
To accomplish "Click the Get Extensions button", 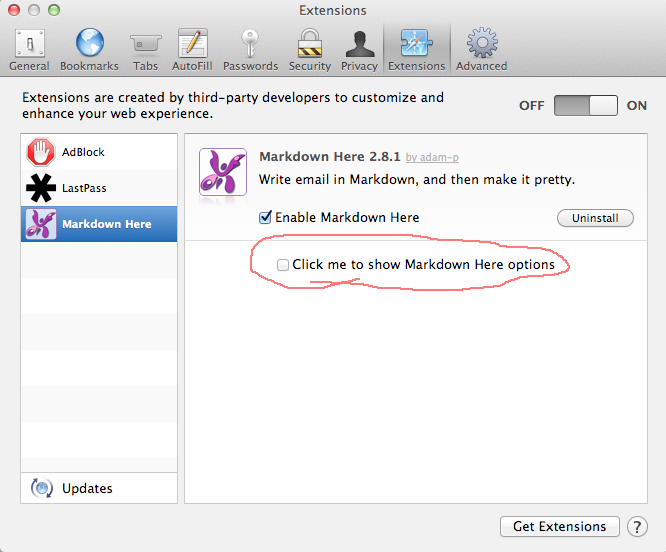I will click(559, 527).
